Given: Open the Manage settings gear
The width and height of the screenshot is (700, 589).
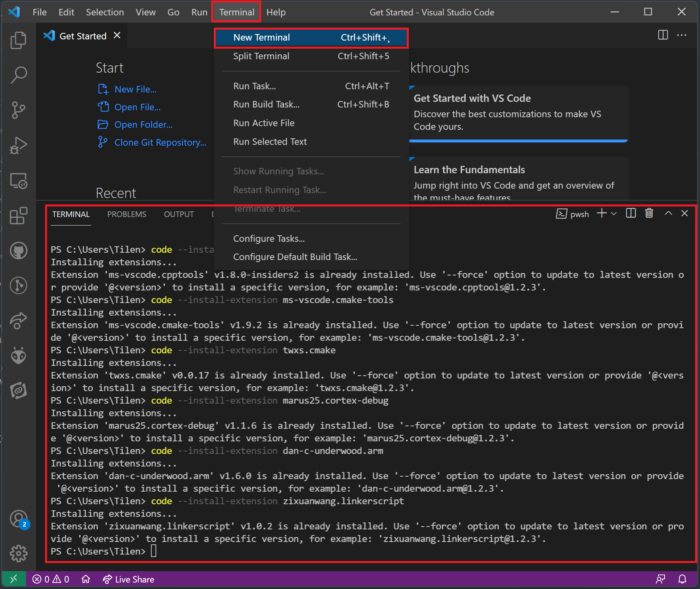Looking at the screenshot, I should click(x=18, y=553).
